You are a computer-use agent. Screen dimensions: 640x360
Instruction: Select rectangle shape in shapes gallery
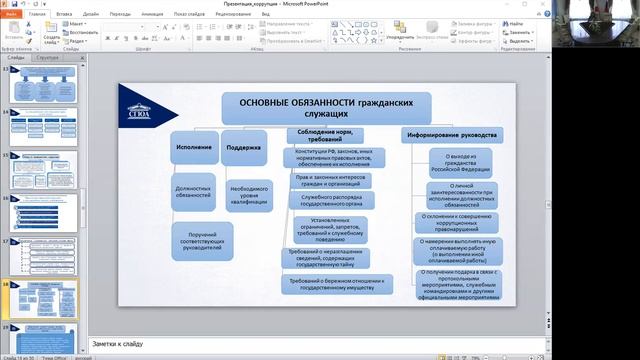point(358,24)
